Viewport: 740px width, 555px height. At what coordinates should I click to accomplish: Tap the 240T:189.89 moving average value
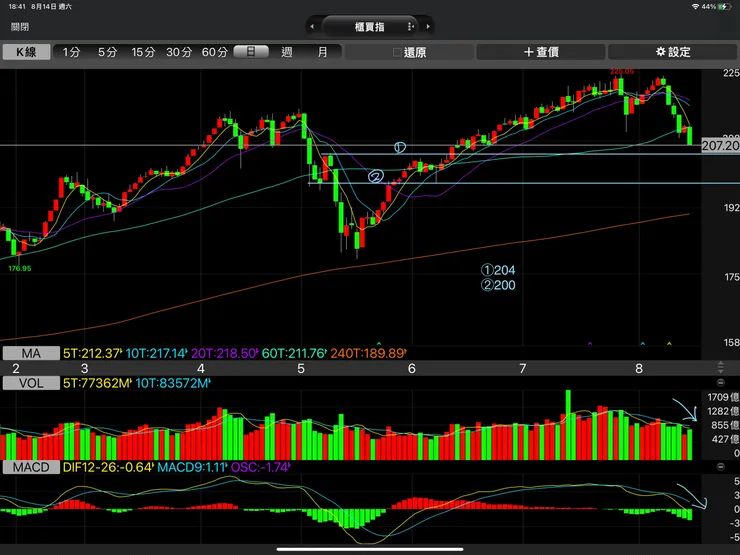[368, 353]
